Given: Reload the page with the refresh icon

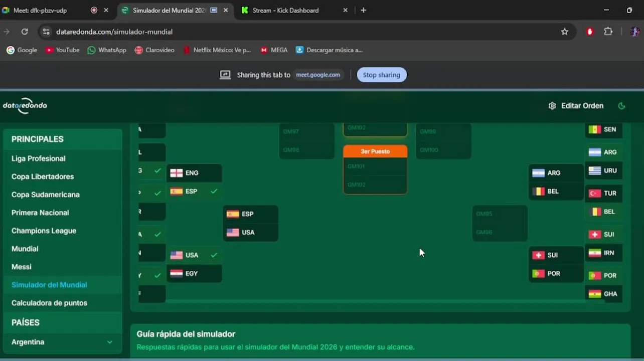Looking at the screenshot, I should 24,32.
